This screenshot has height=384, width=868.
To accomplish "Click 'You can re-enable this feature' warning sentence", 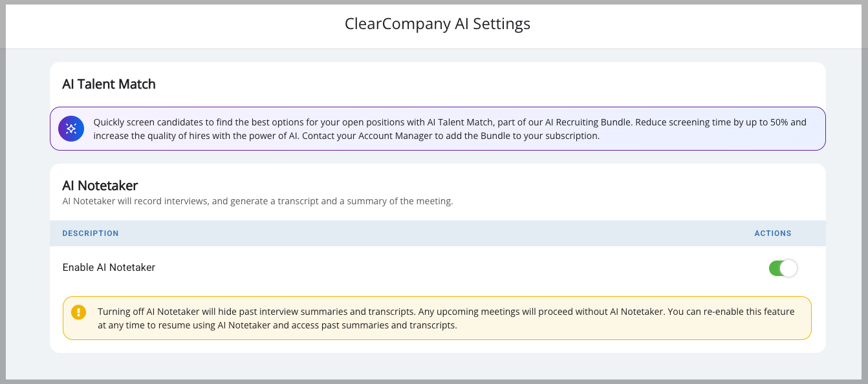I will [x=731, y=312].
